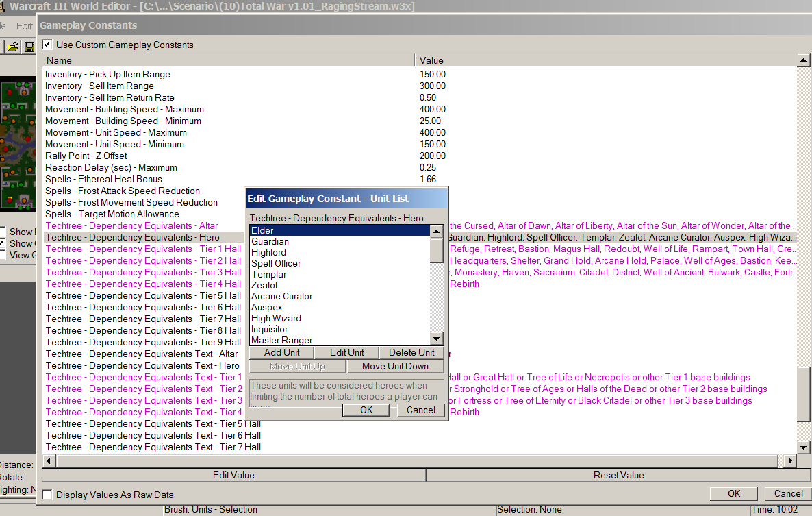
Task: Click Reset Value button
Action: click(618, 475)
